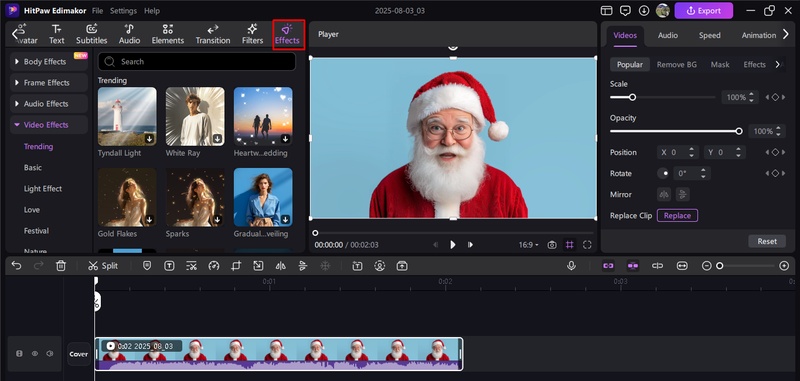Click the Scale percentage stepper
Screen dimensions: 800x381
pos(751,97)
